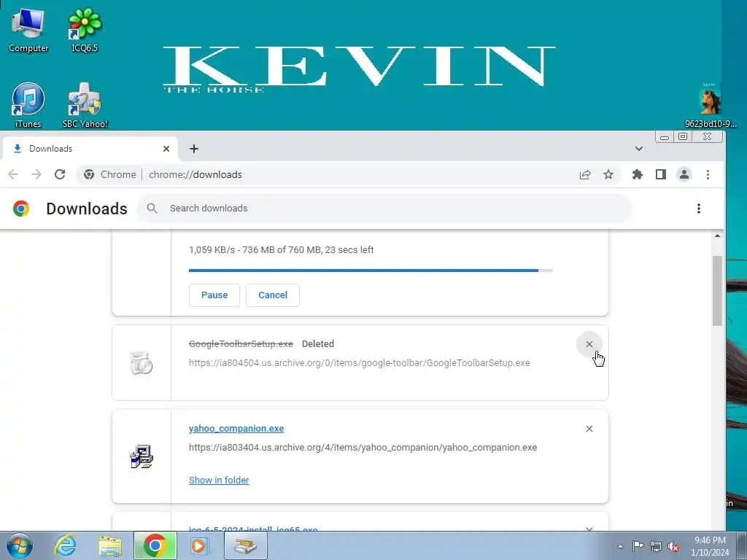This screenshot has width=747, height=560.
Task: Bookmark this tab with star
Action: [608, 174]
